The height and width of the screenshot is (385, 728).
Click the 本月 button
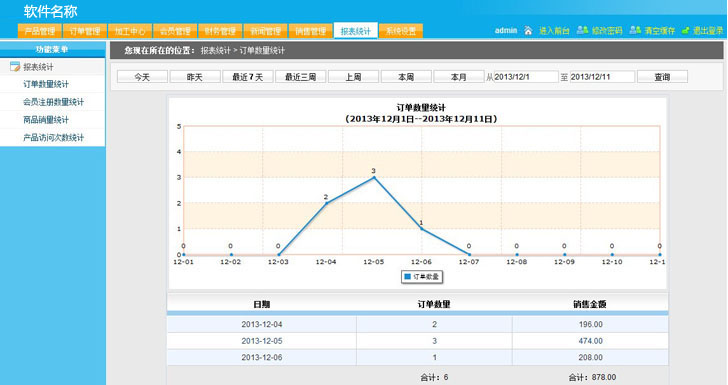[459, 77]
